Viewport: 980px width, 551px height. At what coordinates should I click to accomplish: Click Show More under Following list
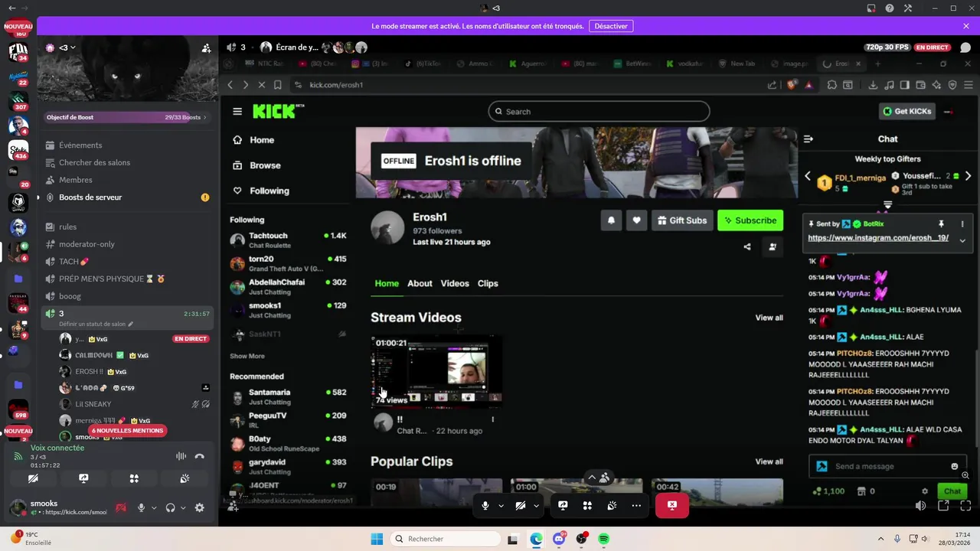247,356
